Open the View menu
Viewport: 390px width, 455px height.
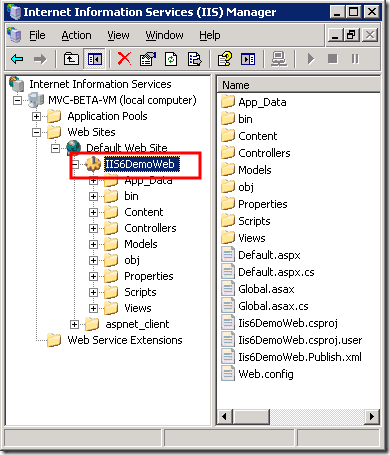point(118,35)
